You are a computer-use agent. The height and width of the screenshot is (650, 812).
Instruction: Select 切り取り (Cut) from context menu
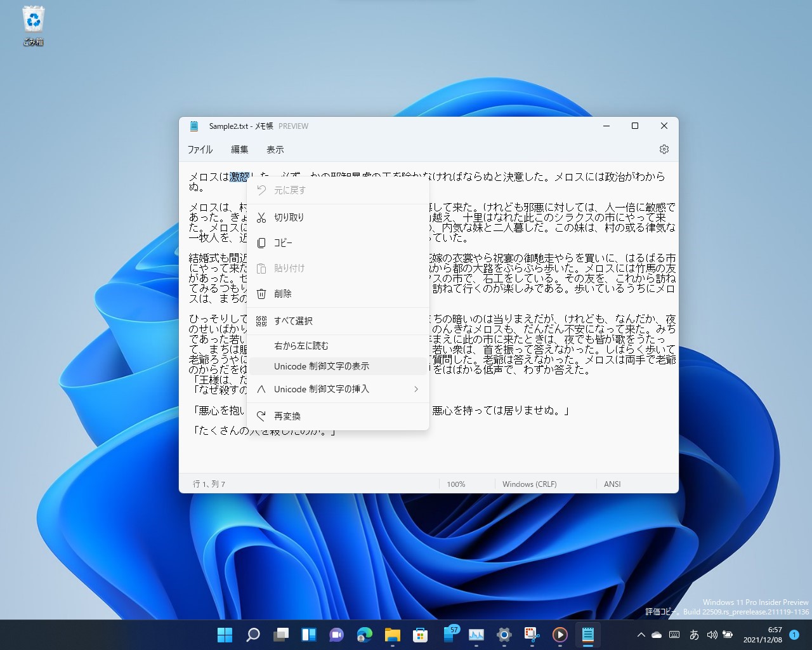click(337, 217)
